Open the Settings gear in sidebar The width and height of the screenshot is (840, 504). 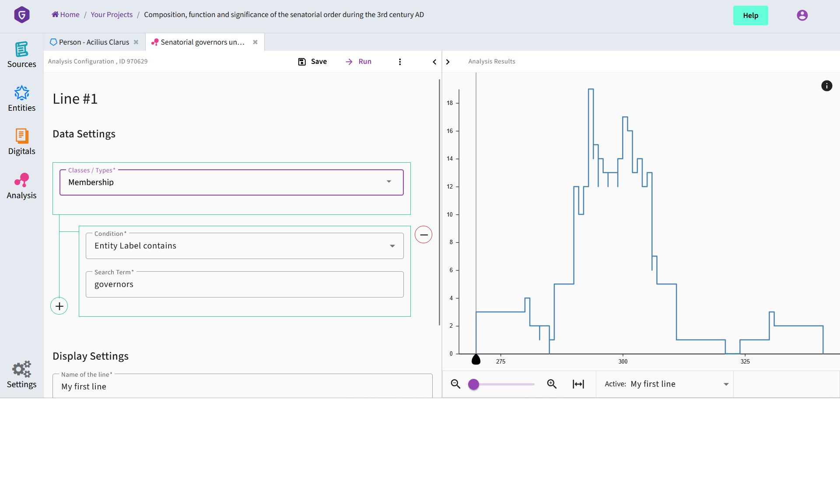21,375
